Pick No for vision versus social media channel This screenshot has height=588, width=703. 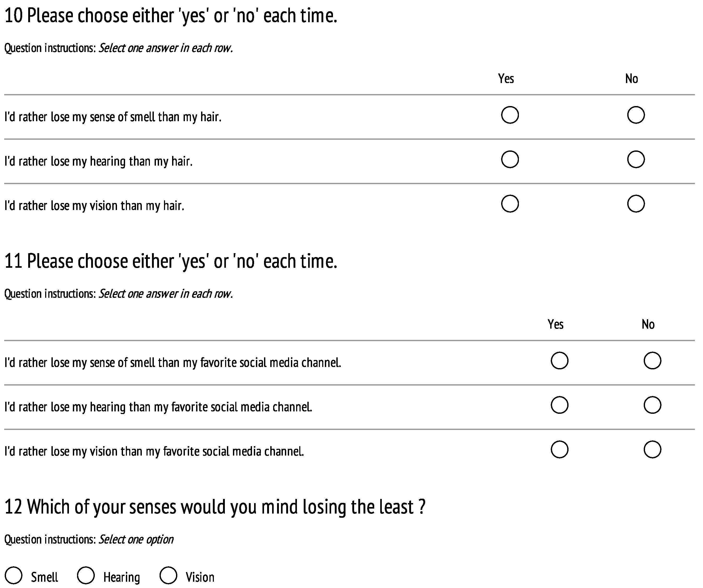[652, 449]
